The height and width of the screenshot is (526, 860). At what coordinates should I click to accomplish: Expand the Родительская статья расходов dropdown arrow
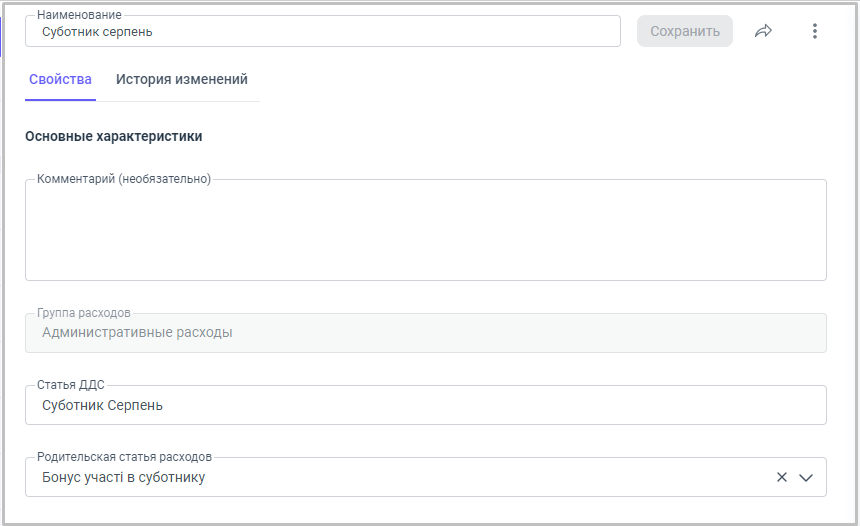tap(806, 478)
